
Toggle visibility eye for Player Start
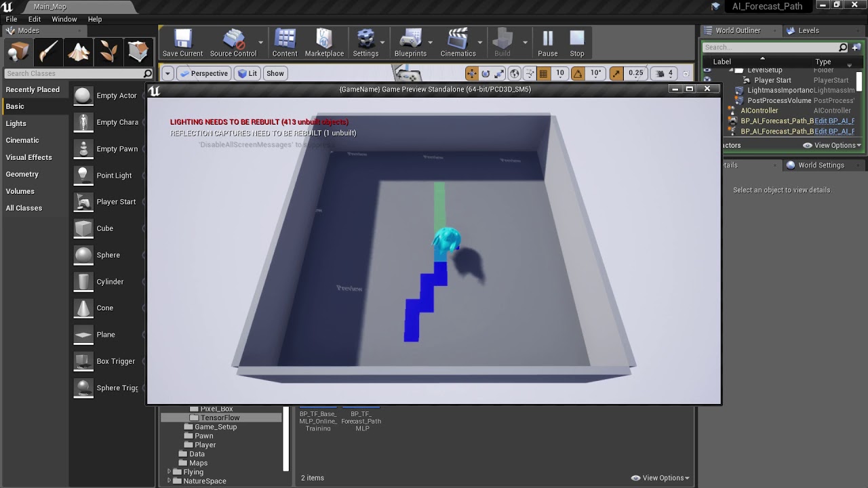707,80
